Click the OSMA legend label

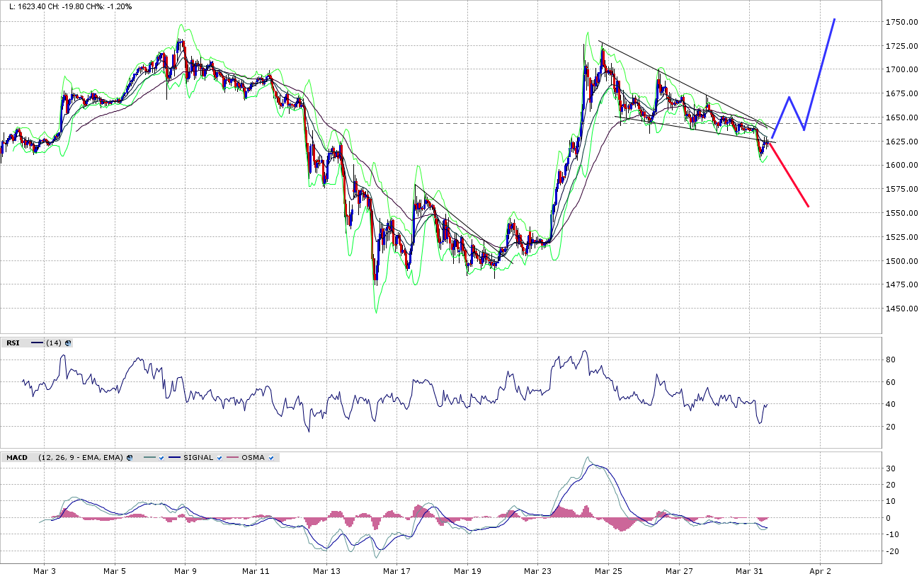(x=253, y=458)
